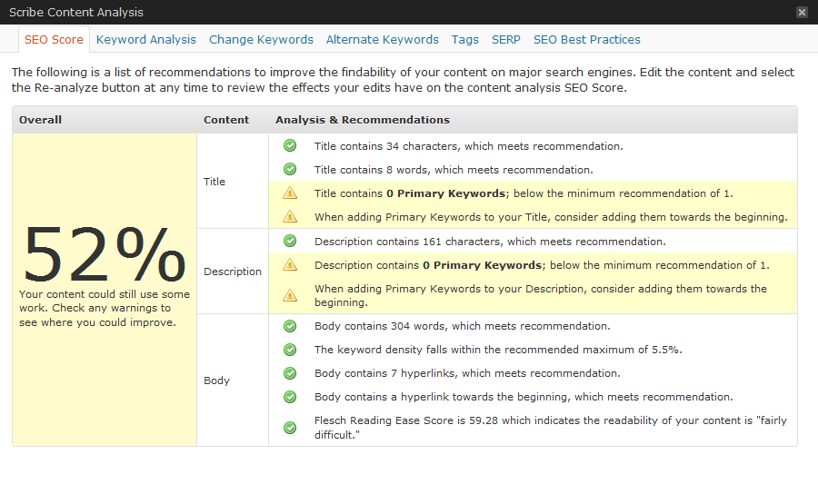
Task: Click text 'Body contains 7 hyperlinks'
Action: (384, 374)
